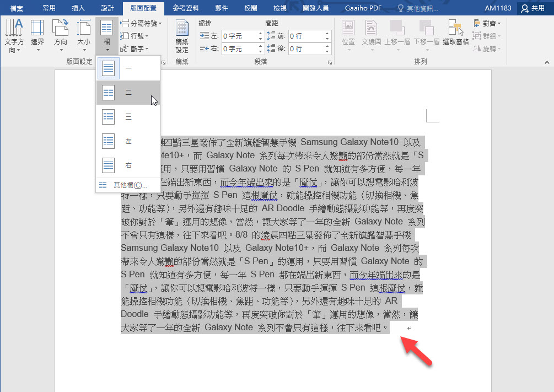
Task: Open the 對齊 align dropdown
Action: [487, 23]
